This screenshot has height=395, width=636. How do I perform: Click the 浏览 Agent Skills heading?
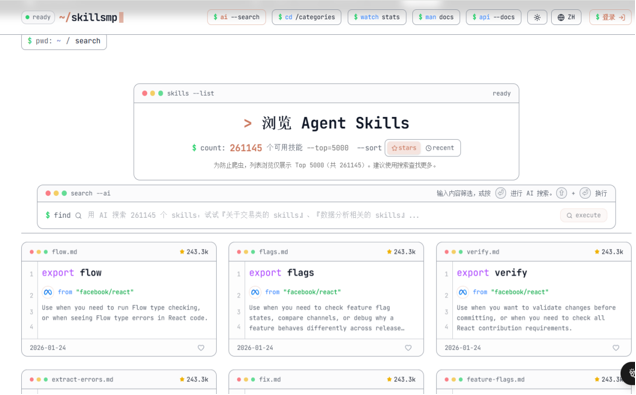326,123
